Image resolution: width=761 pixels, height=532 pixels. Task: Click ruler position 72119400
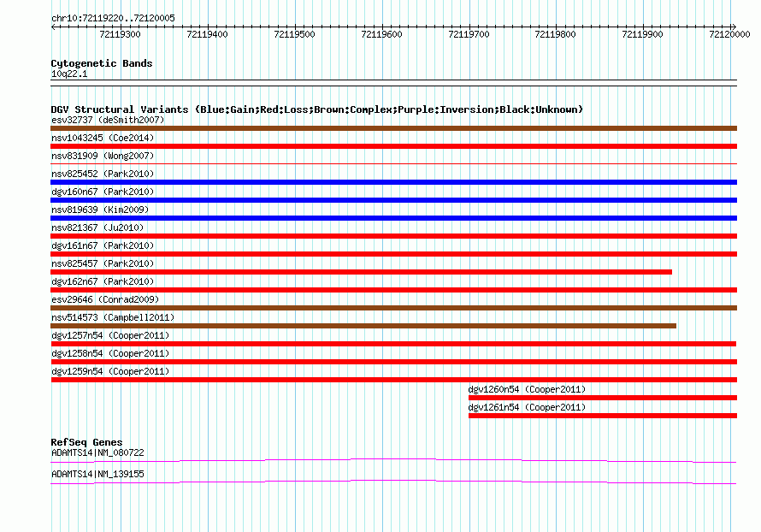pos(207,34)
